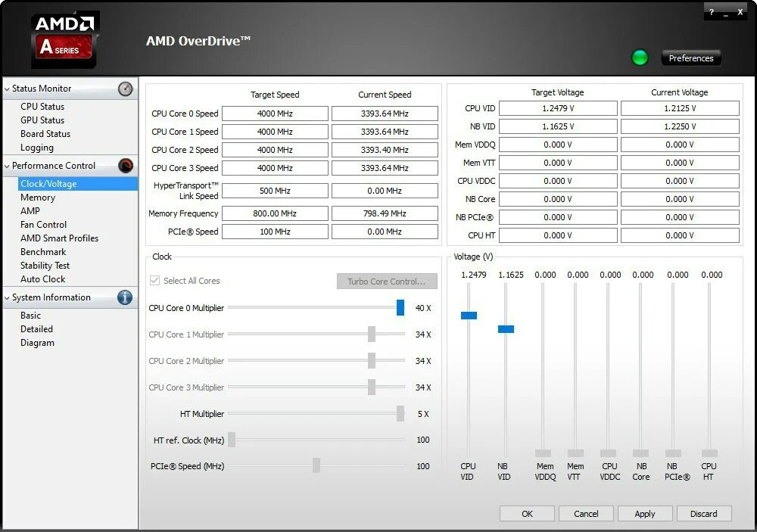
Task: Click the NB Core voltage slider handle
Action: click(x=640, y=453)
